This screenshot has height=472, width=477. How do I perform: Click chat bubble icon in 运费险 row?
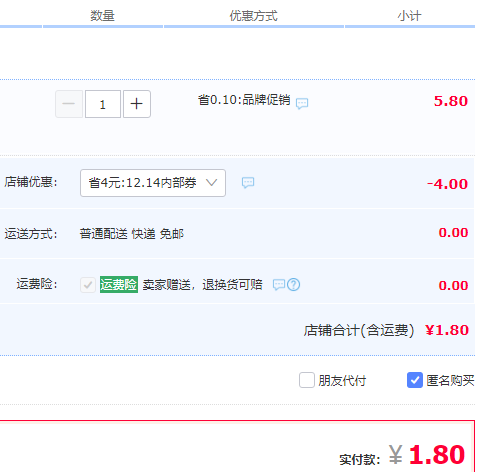(279, 285)
